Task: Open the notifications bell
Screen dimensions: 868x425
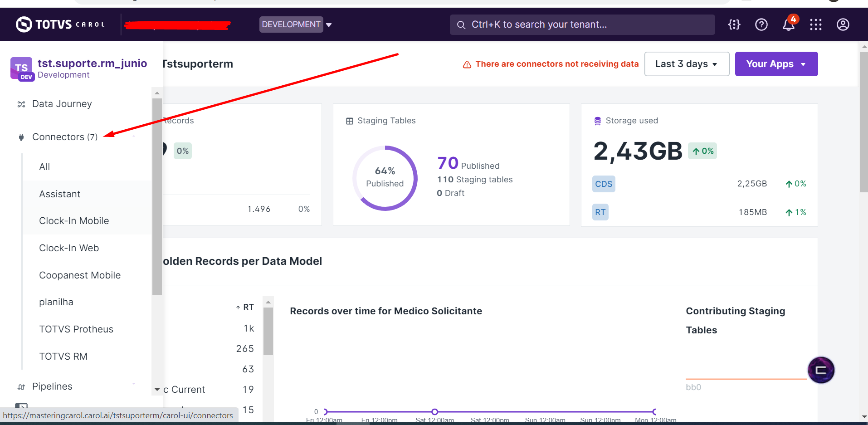Action: [788, 25]
